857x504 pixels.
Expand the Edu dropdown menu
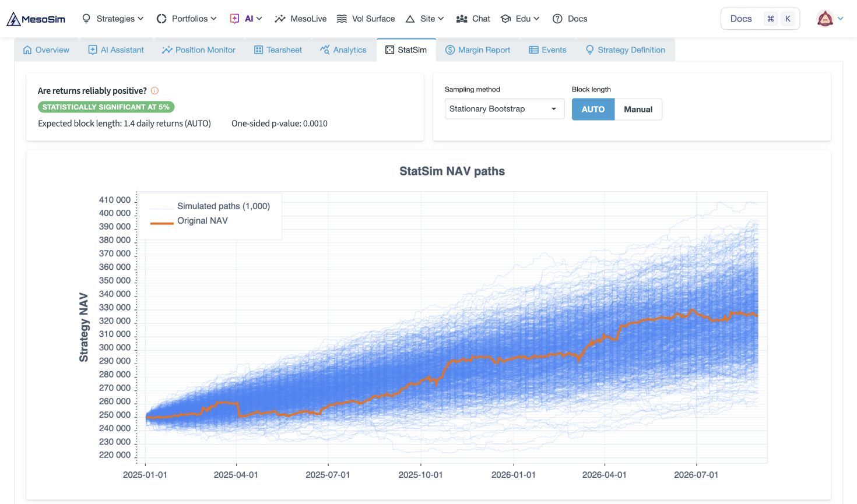tap(520, 19)
